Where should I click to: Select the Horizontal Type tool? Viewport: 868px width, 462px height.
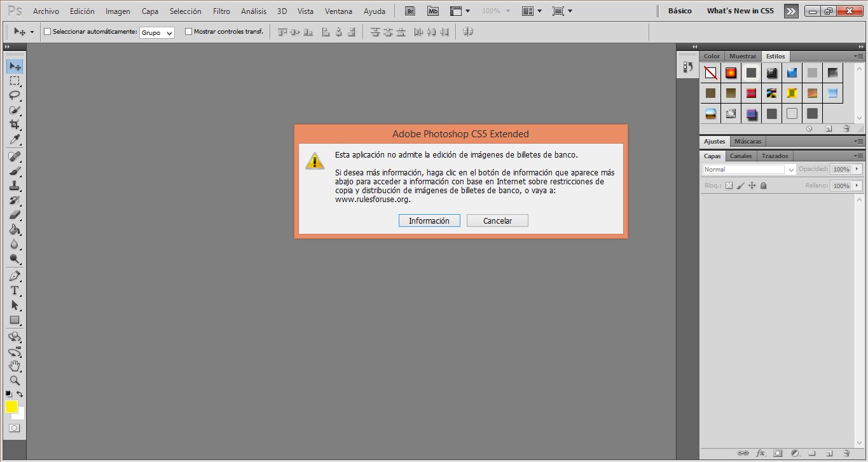(14, 290)
